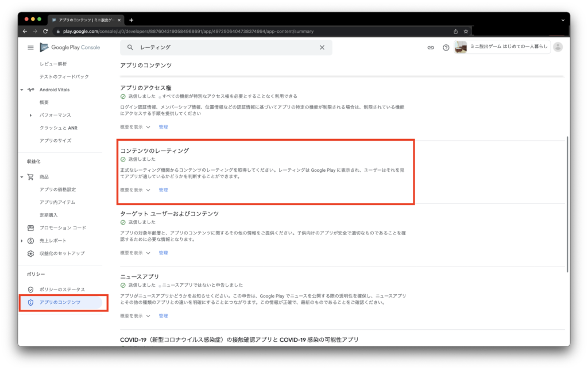Click 管理 link for ニュースアプリ
The image size is (588, 370).
coord(163,315)
